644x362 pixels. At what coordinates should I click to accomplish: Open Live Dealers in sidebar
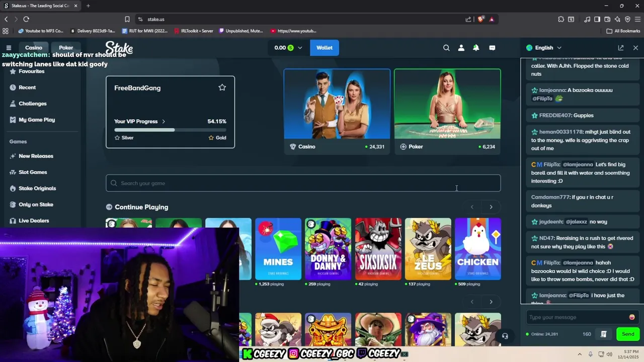34,220
